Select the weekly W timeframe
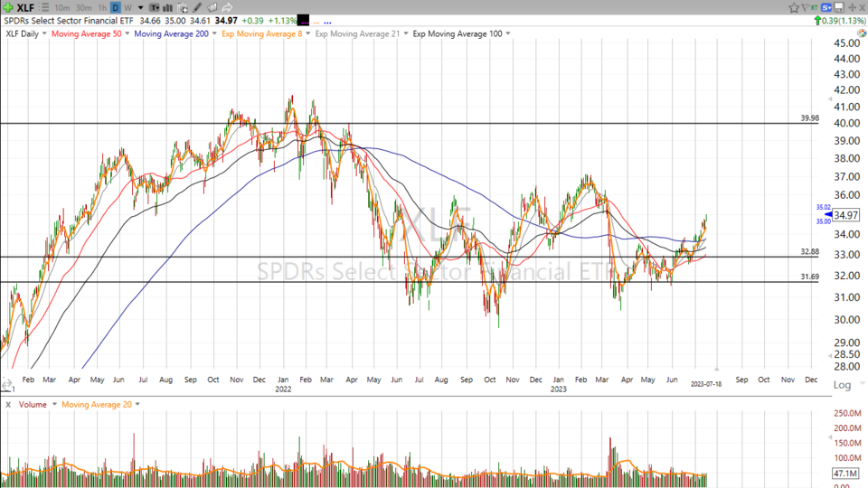Screen dimensions: 868x488 (127, 7)
